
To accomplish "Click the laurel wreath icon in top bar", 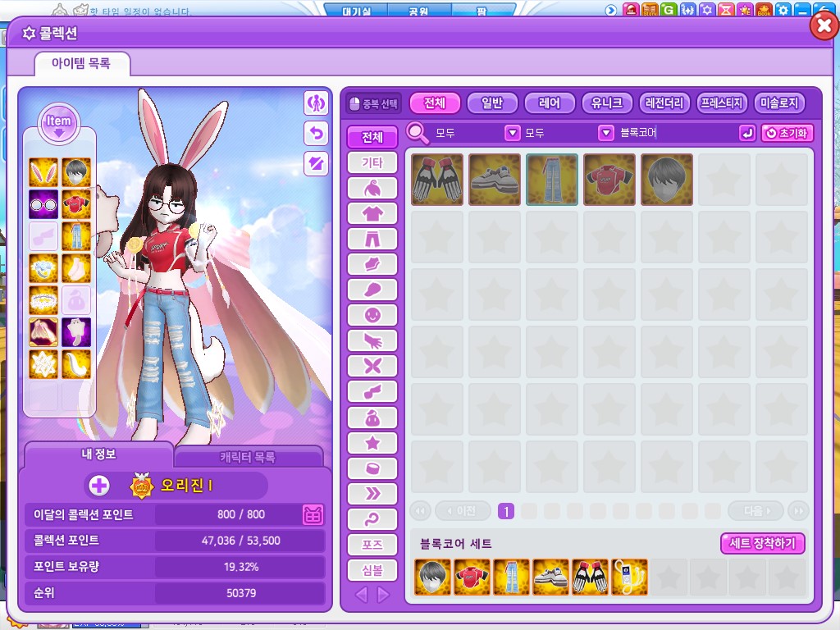I will point(687,9).
